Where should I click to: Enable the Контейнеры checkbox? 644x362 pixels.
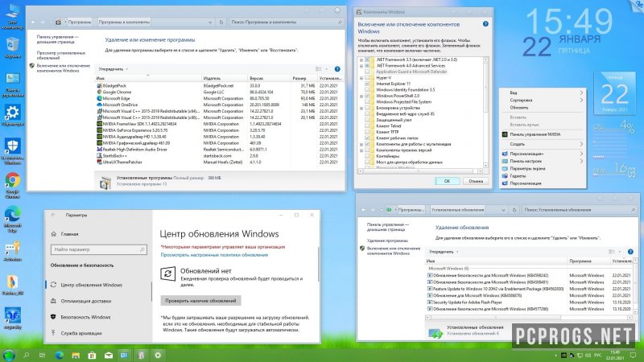coord(368,156)
